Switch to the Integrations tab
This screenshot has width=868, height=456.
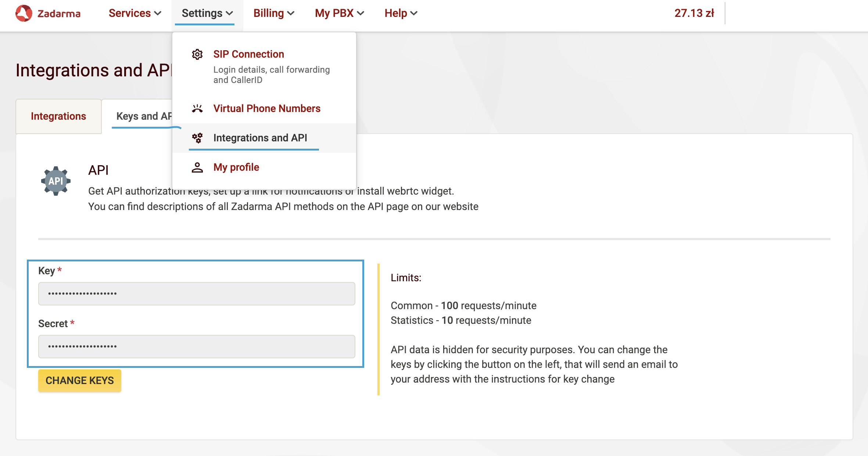pyautogui.click(x=58, y=116)
